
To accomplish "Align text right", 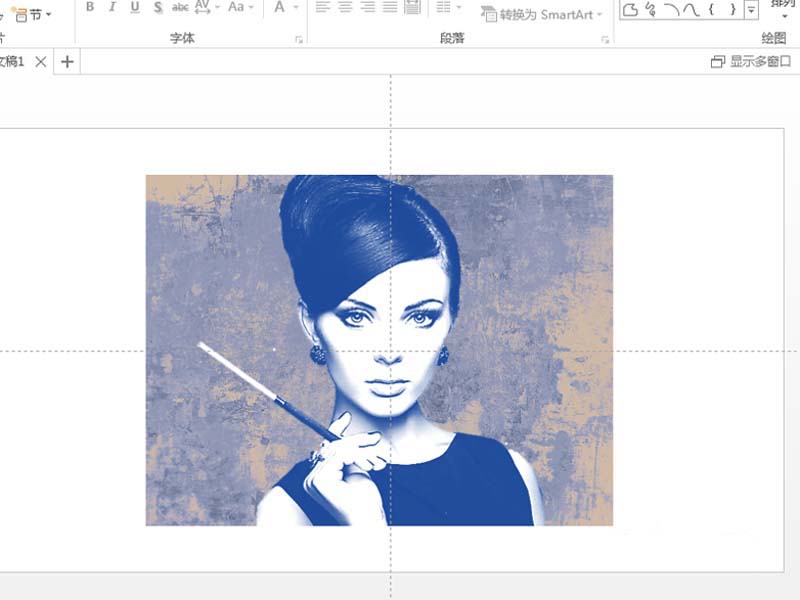I will point(368,7).
